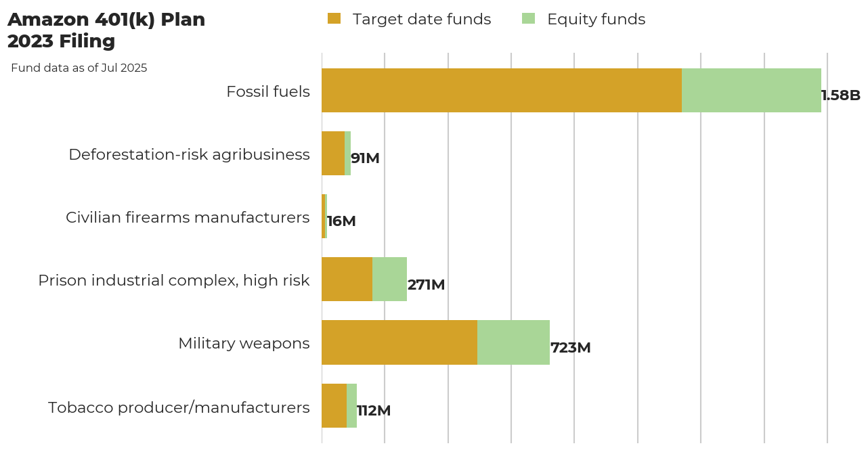Select the Fossil fuels equity funds bar segment
This screenshot has height=450, width=868.
click(x=752, y=90)
